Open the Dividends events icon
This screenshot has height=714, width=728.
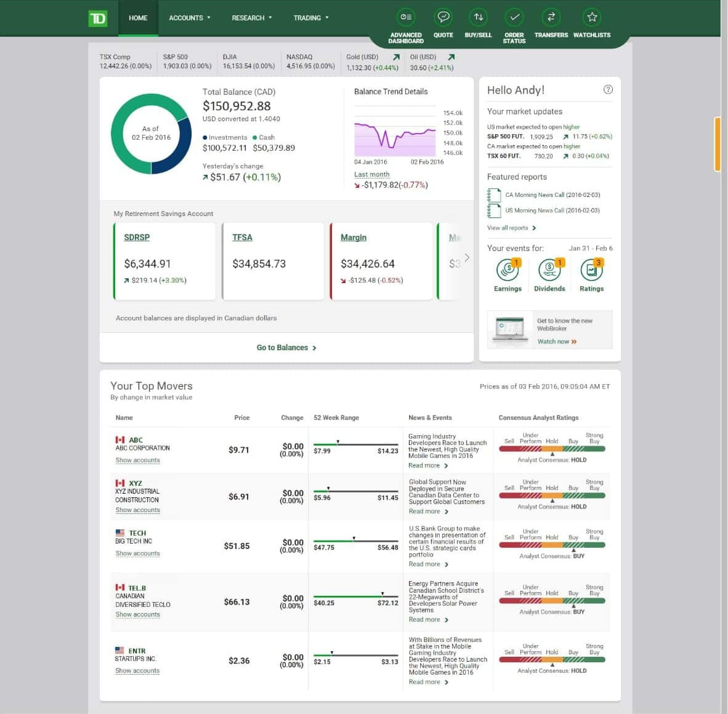(x=550, y=270)
